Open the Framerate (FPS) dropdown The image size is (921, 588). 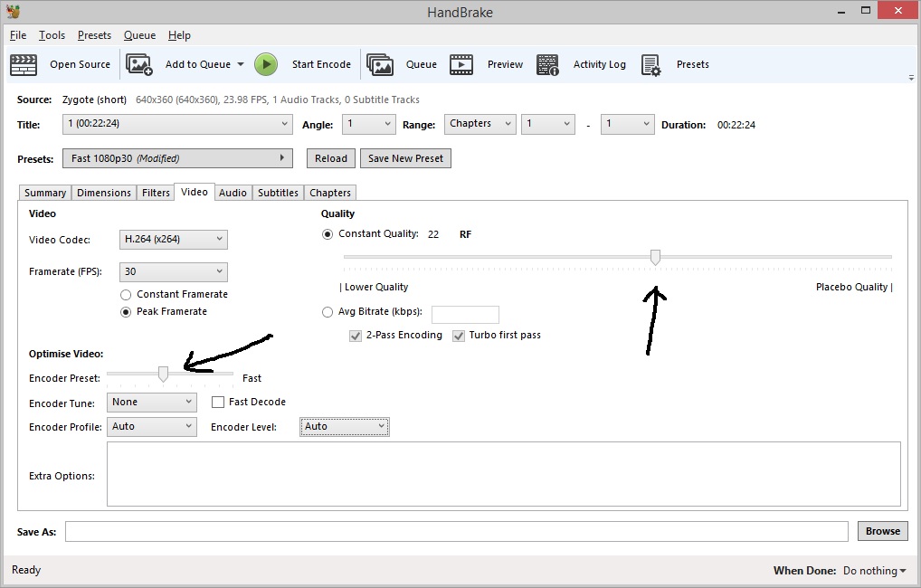[x=174, y=271]
